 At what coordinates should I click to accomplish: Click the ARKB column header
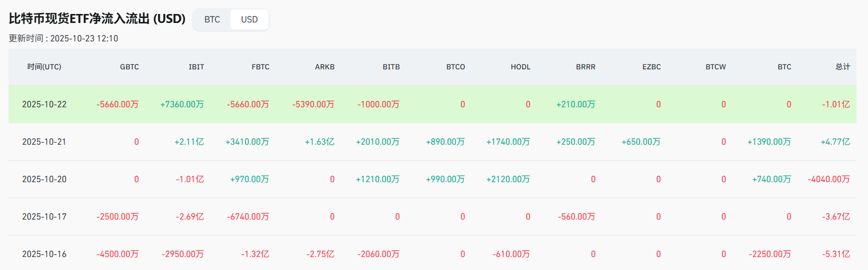click(x=325, y=67)
